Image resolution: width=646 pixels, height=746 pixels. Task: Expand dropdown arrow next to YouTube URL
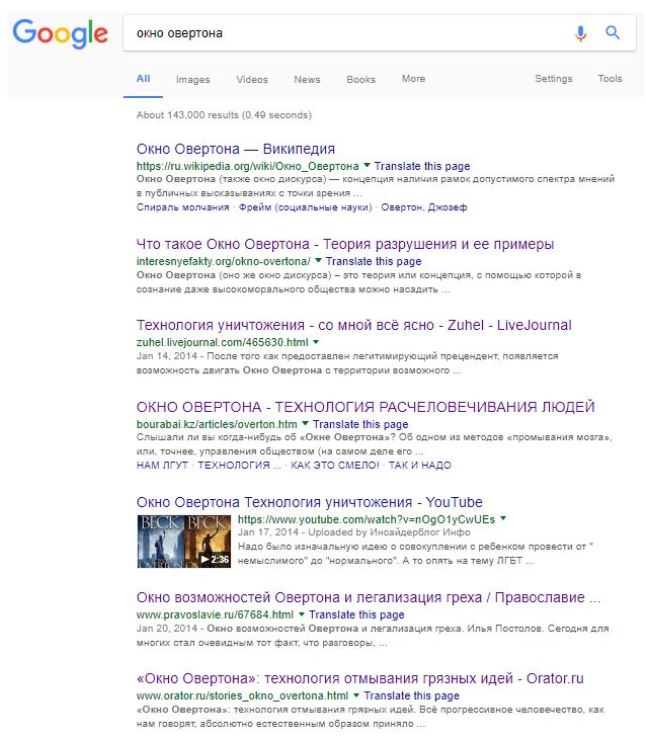tap(503, 520)
